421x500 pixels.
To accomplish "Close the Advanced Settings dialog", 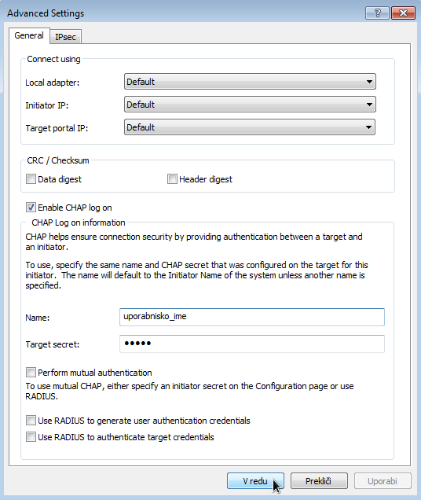I will point(403,13).
